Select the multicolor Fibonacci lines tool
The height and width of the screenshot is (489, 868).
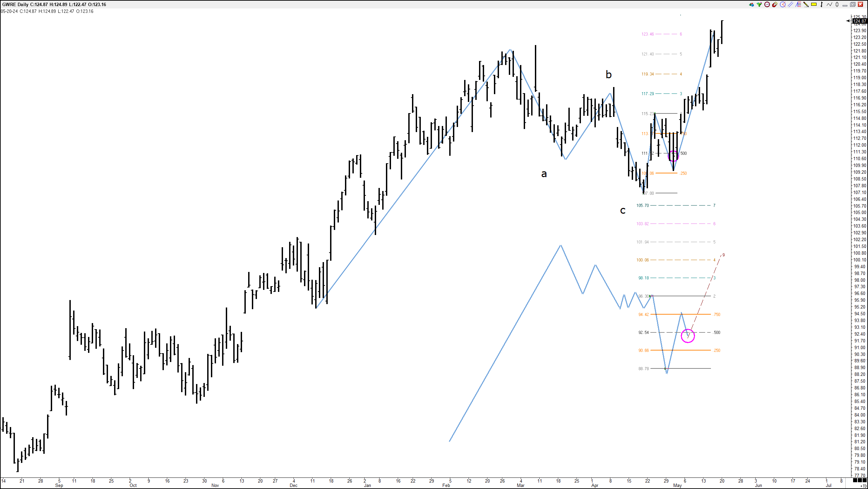pos(798,4)
